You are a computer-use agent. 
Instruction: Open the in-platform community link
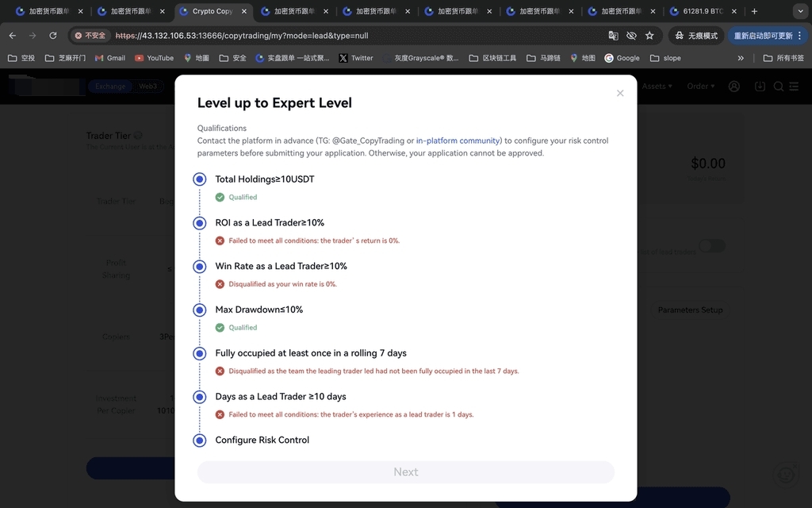click(x=458, y=140)
